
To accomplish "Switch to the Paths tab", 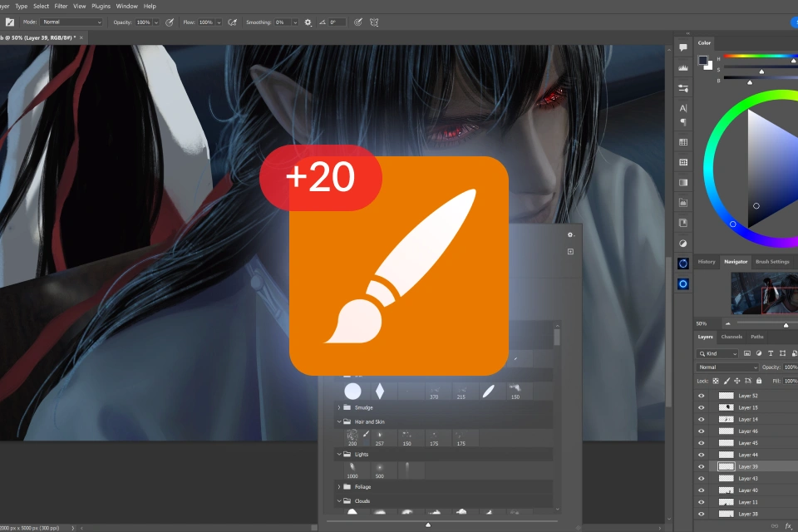I will pos(757,337).
